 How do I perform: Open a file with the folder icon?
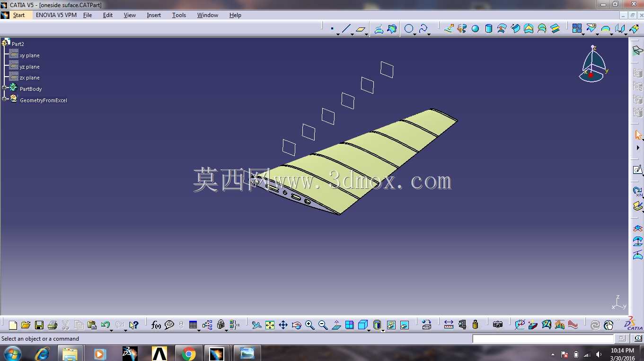click(26, 325)
